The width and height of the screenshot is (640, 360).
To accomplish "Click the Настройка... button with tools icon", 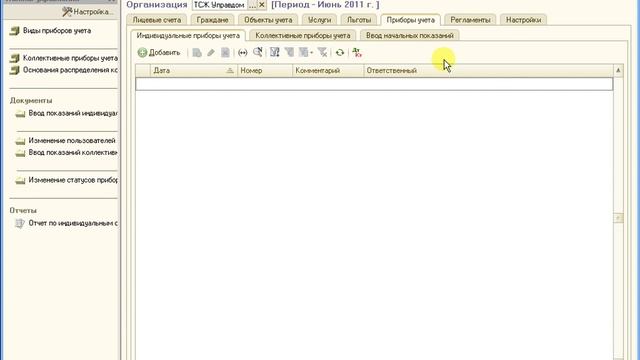I will (87, 12).
